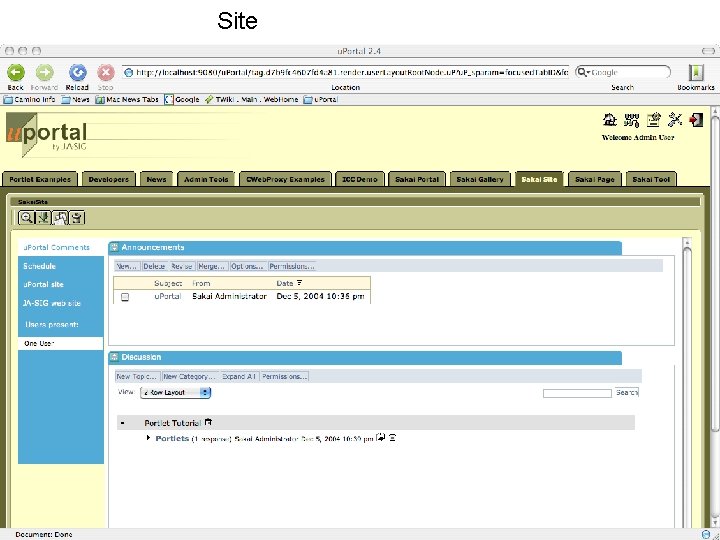Click the New... announcement button
Image resolution: width=720 pixels, height=540 pixels.
(127, 266)
